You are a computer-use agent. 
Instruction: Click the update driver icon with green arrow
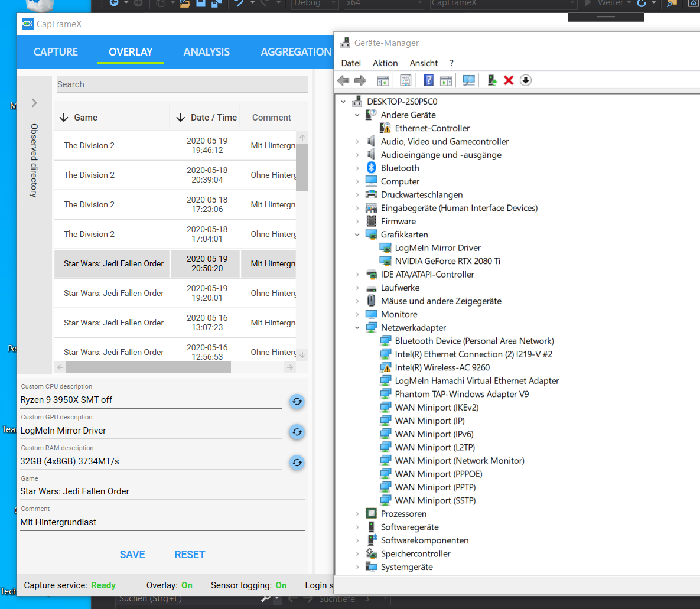point(492,80)
